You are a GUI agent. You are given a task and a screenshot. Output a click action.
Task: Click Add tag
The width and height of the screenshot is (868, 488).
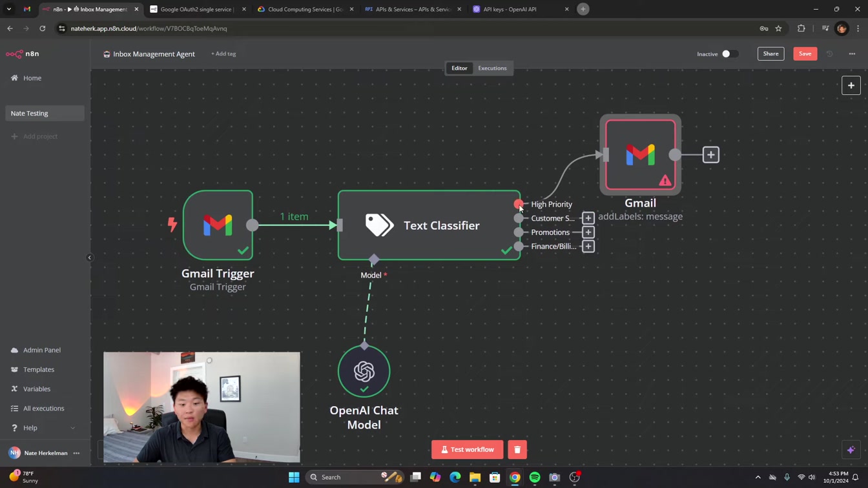click(x=223, y=54)
